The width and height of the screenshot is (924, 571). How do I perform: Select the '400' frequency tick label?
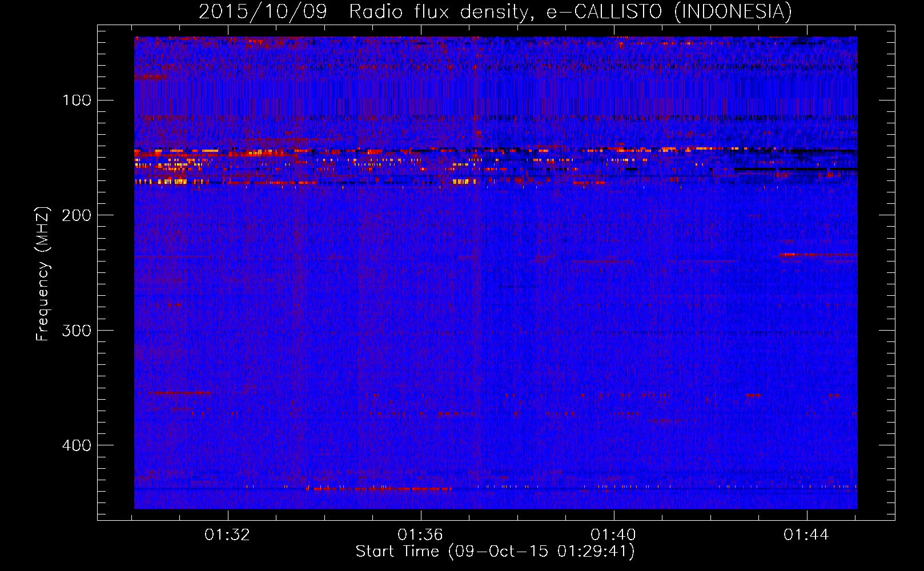coord(77,445)
